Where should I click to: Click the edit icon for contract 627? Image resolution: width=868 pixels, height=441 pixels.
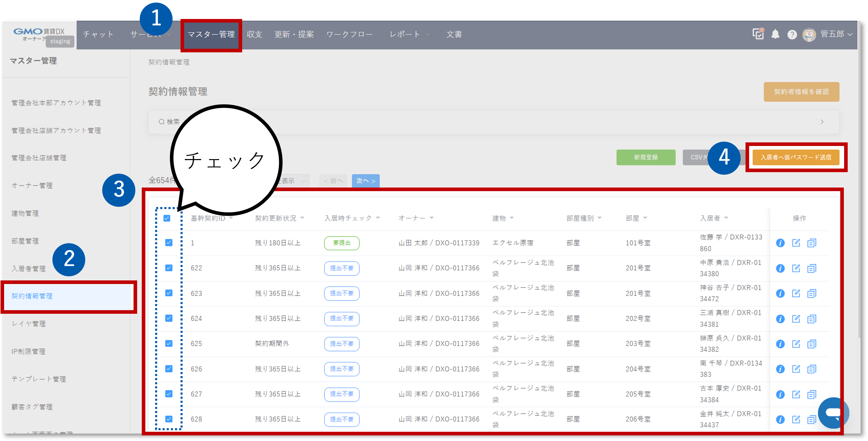(796, 394)
